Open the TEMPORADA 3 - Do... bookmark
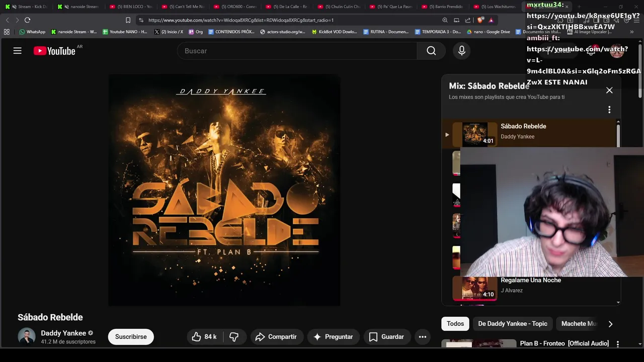The width and height of the screenshot is (644, 362). click(438, 32)
